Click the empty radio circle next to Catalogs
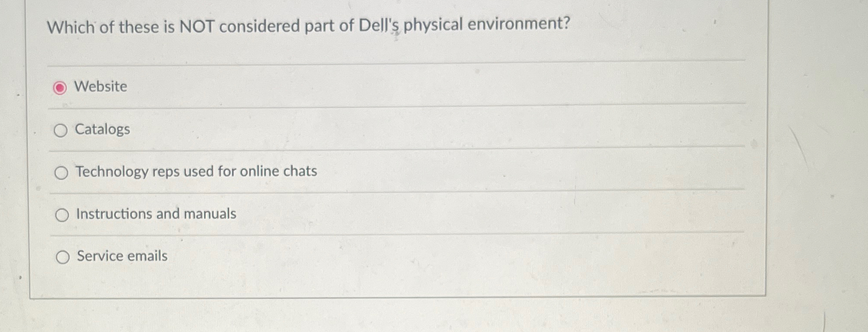 pos(62,129)
